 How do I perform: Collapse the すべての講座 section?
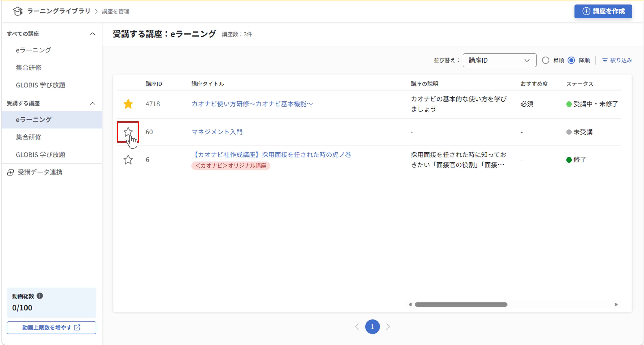coord(93,34)
